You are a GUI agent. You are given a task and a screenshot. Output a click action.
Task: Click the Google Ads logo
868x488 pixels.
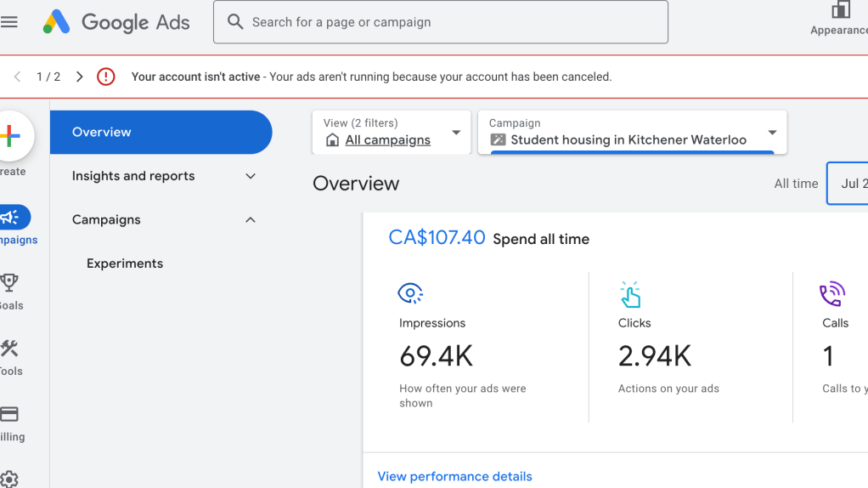(116, 22)
